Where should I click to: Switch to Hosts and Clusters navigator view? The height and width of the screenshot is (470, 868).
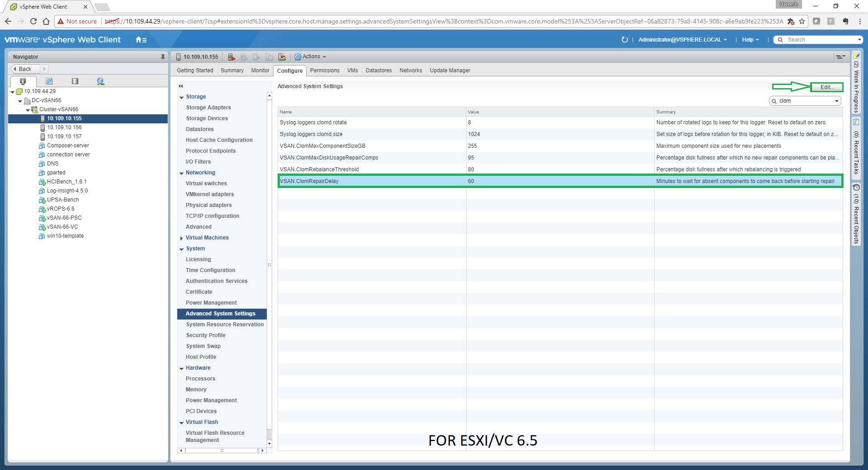(23, 81)
